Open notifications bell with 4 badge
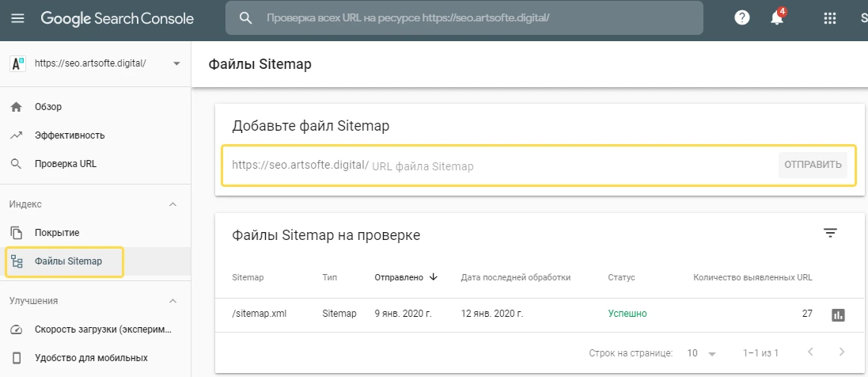868x377 pixels. (777, 17)
